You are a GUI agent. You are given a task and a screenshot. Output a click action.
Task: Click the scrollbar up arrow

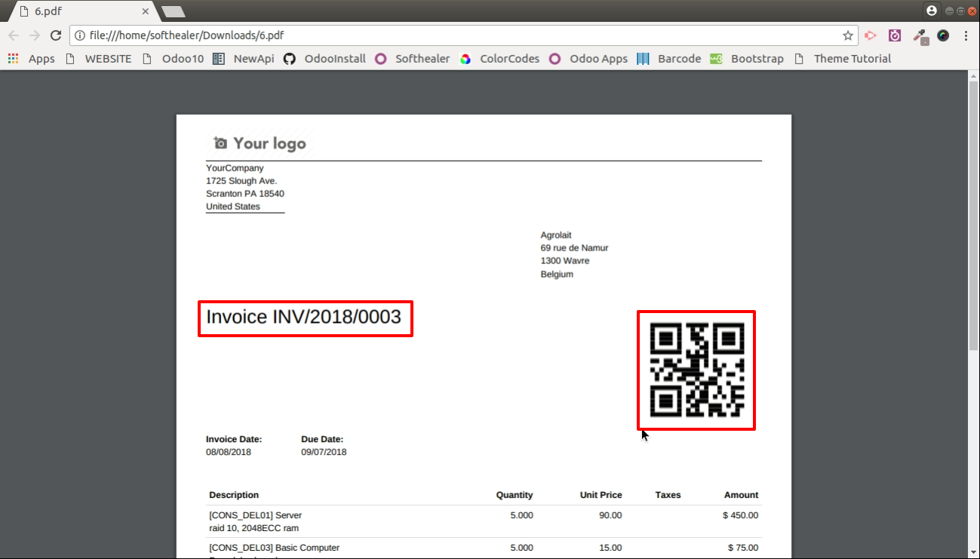(973, 75)
